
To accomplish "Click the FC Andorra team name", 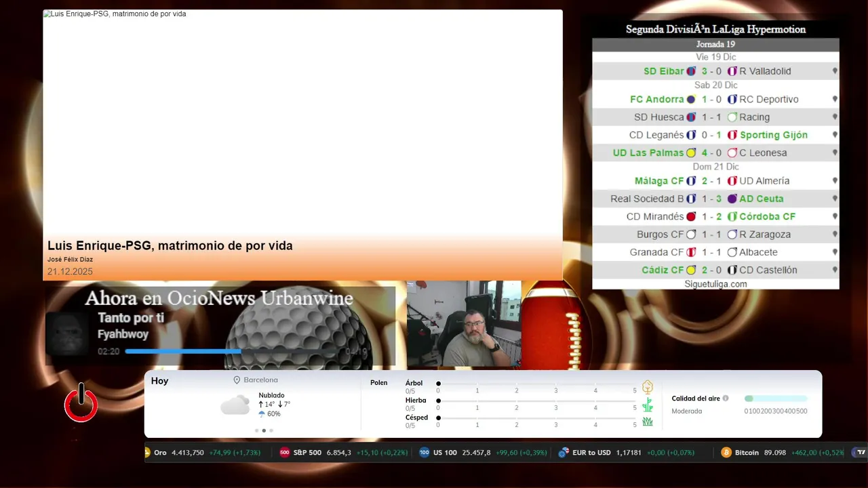I will 657,99.
